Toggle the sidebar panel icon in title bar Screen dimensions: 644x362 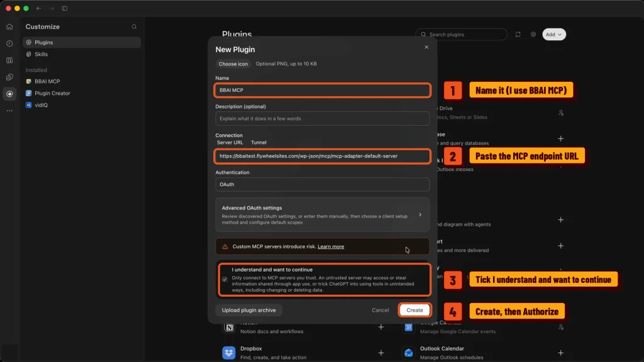(x=65, y=8)
